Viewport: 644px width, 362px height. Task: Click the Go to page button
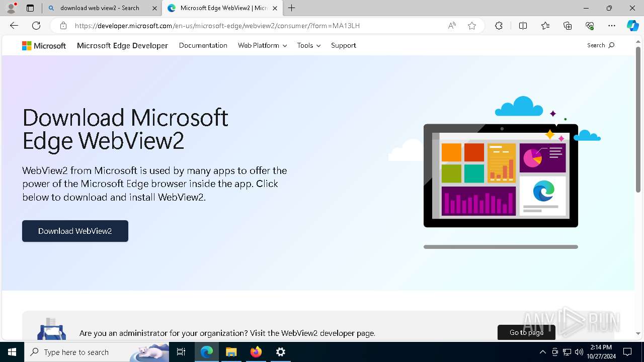[x=526, y=332]
